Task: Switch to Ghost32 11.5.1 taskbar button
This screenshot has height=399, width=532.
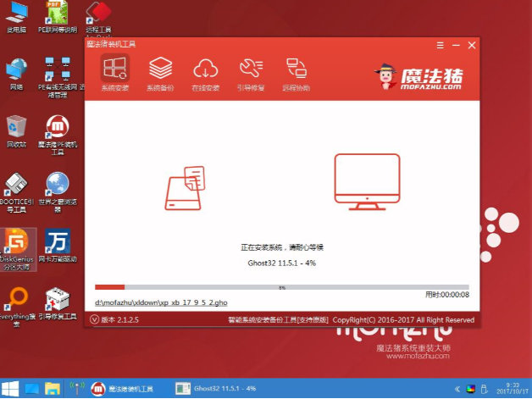Action: (x=216, y=389)
